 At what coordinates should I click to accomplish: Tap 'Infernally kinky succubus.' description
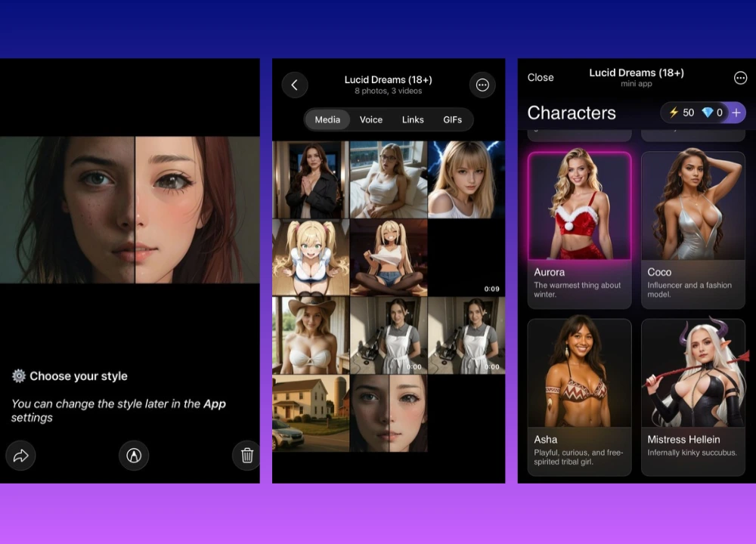pos(692,453)
